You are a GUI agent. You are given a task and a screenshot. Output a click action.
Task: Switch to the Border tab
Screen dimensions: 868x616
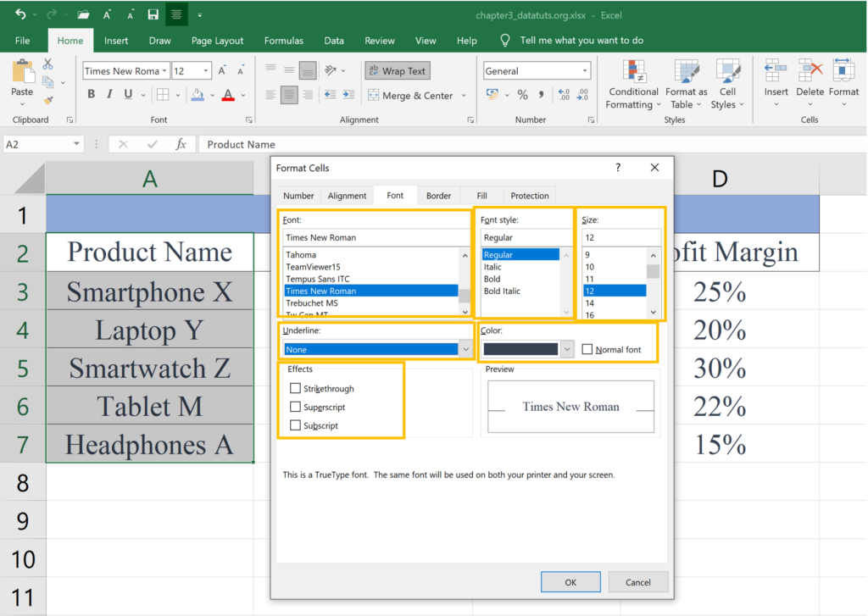[438, 196]
